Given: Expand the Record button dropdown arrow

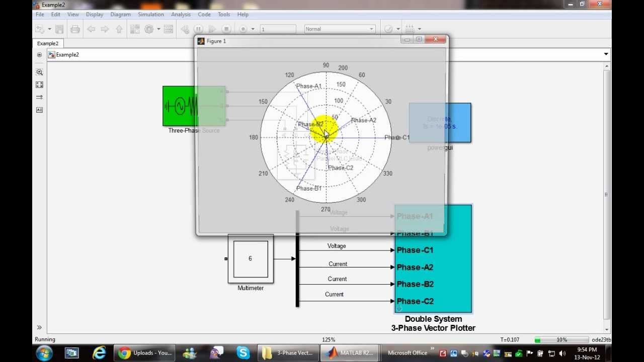Looking at the screenshot, I should 253,29.
